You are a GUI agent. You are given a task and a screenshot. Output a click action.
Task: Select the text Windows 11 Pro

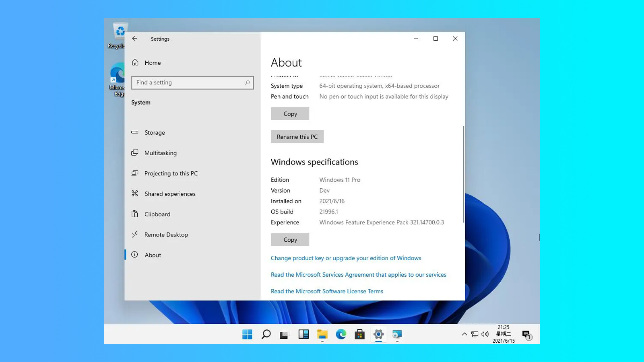340,180
